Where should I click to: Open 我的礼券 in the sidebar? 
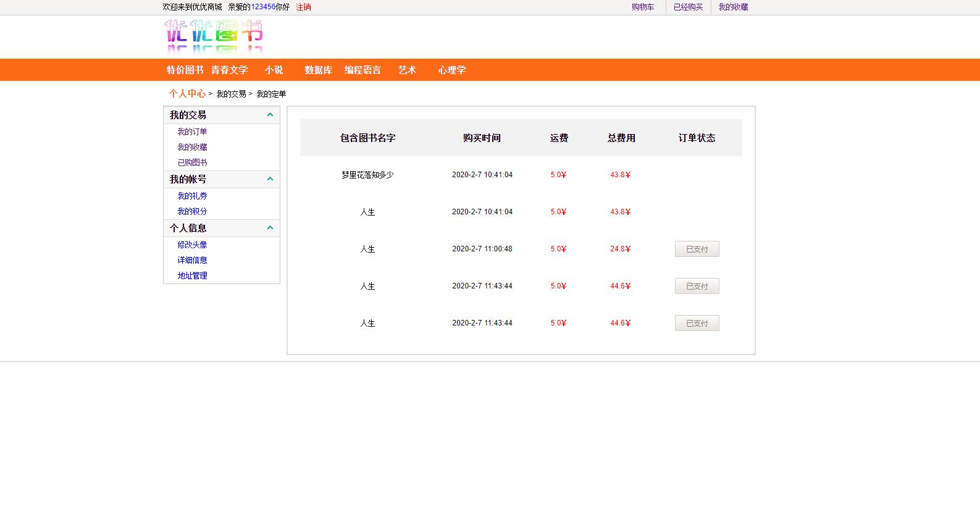[x=192, y=196]
